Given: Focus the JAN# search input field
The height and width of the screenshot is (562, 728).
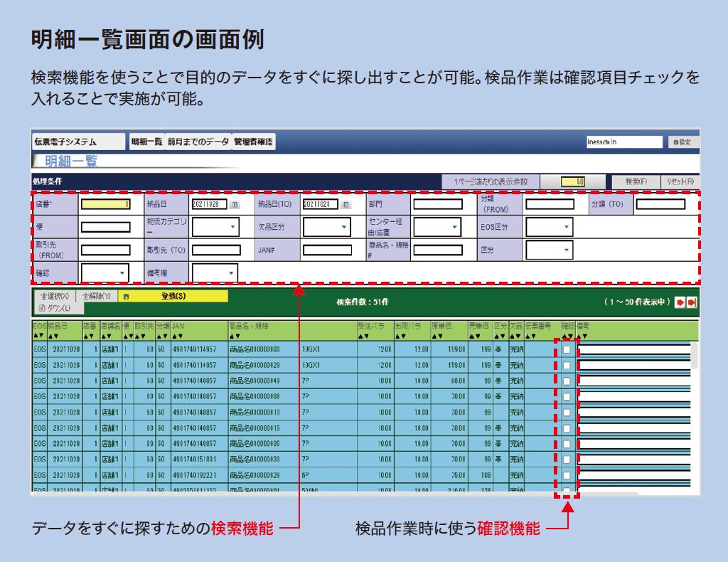Looking at the screenshot, I should pos(327,250).
